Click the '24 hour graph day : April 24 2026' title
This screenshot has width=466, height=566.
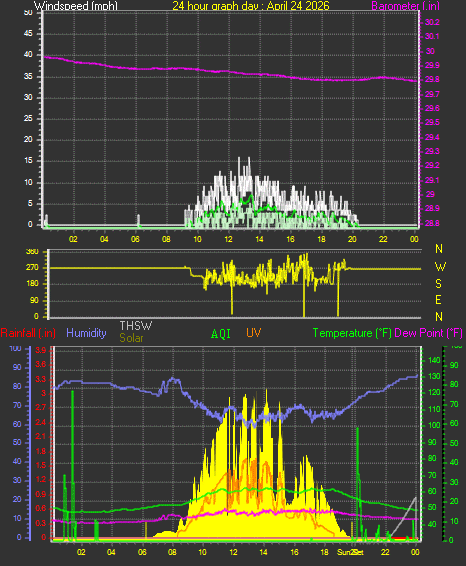coord(251,5)
